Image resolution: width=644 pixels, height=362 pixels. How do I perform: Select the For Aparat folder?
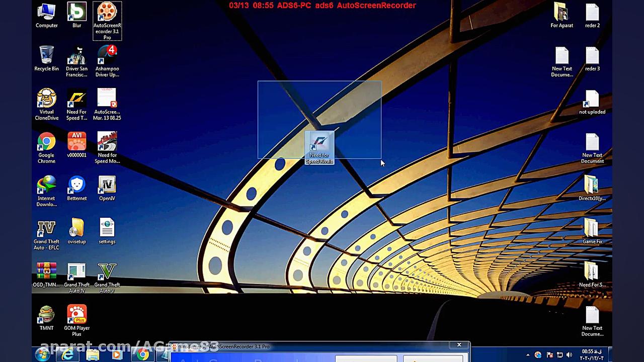tap(561, 16)
